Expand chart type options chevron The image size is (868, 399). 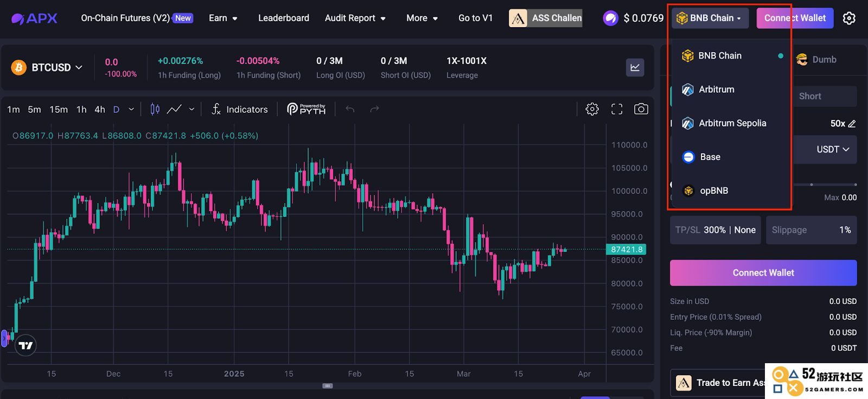(x=192, y=109)
